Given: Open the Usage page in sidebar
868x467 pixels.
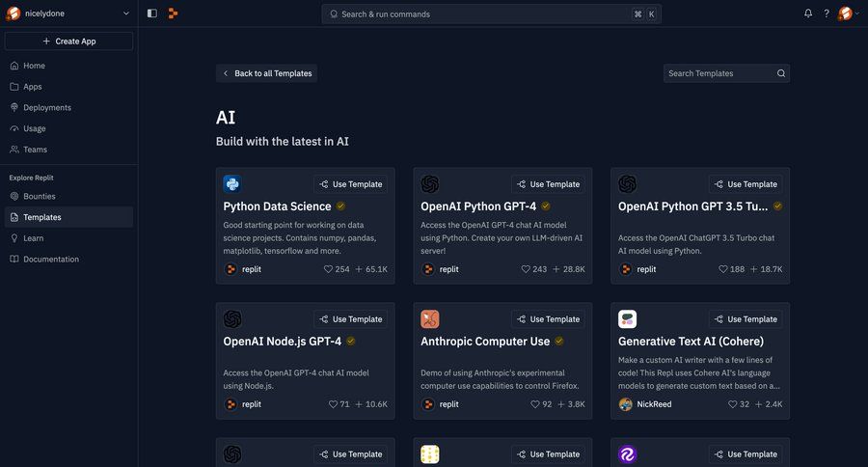Looking at the screenshot, I should click(x=34, y=128).
